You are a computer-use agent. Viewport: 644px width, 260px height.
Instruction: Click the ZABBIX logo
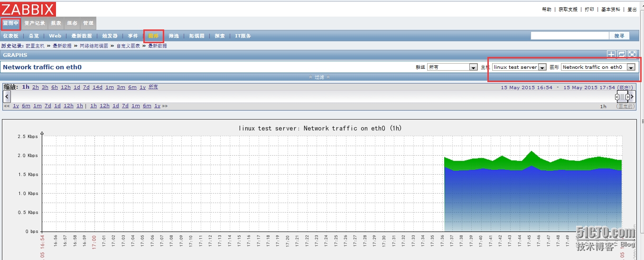point(28,9)
